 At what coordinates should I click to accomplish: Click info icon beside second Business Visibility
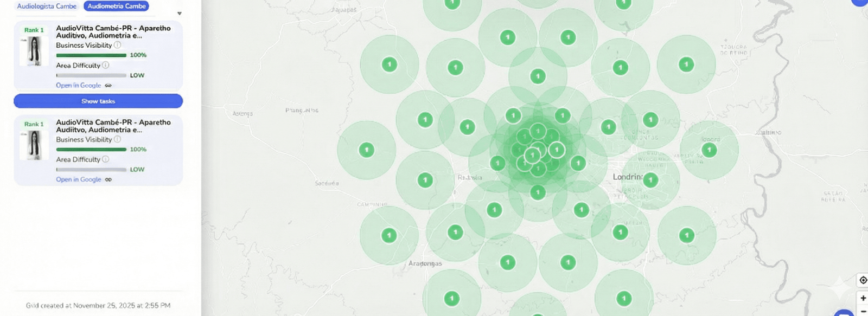tap(118, 139)
